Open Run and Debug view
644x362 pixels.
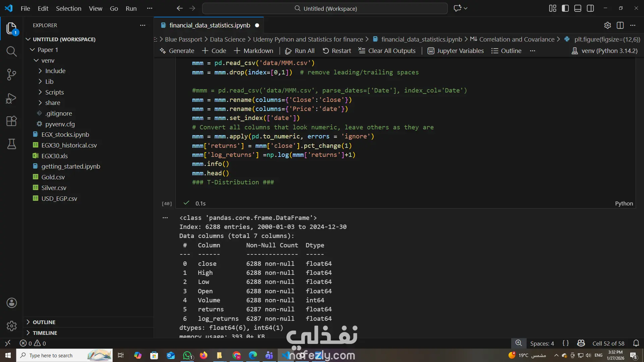click(x=11, y=98)
